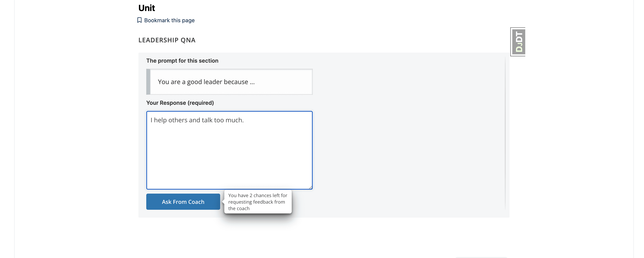Click the resize handle of the response textarea
Viewport: 644px width, 258px height.
click(x=311, y=187)
